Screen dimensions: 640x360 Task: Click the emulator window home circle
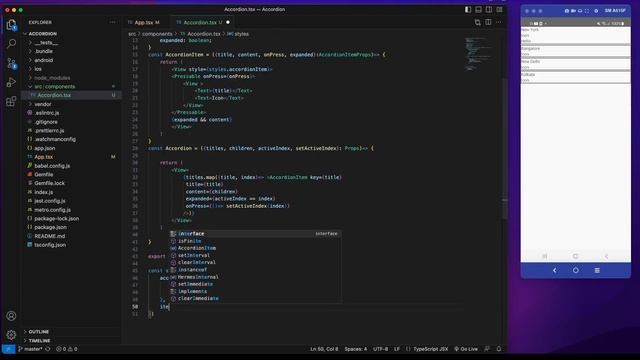(x=576, y=270)
